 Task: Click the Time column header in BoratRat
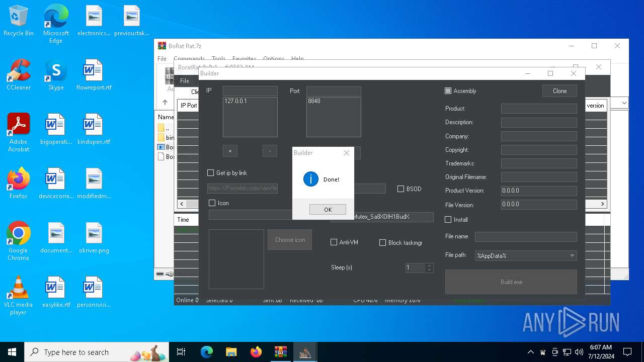tap(183, 220)
